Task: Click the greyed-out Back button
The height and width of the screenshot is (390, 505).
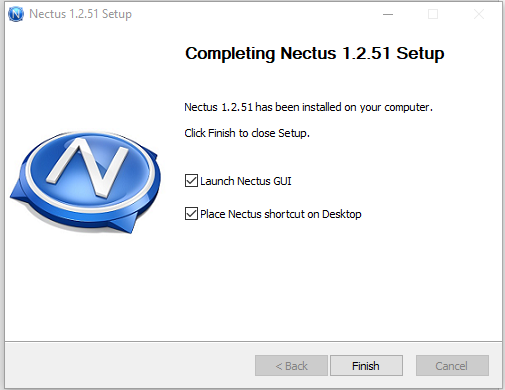Action: (x=291, y=366)
